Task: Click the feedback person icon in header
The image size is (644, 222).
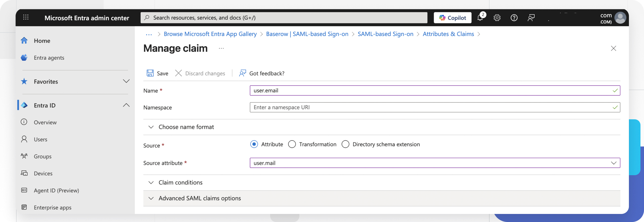Action: click(x=531, y=18)
